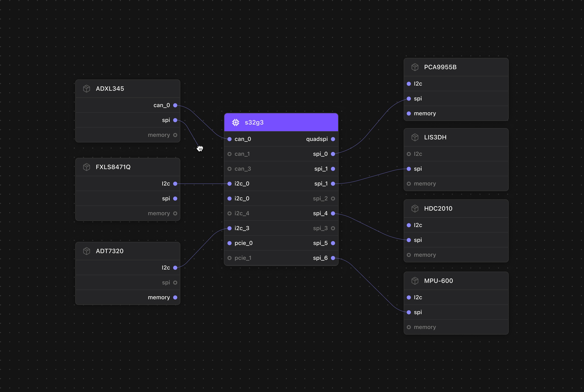Click the I2c port dot on HDC2010

(409, 225)
